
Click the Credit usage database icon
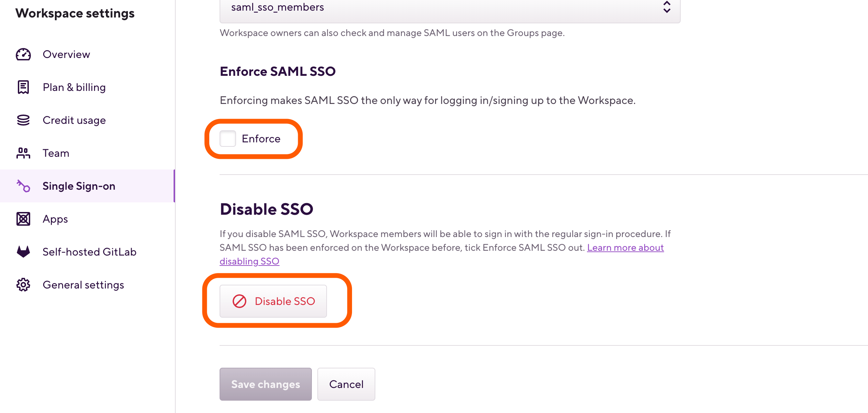(x=23, y=120)
